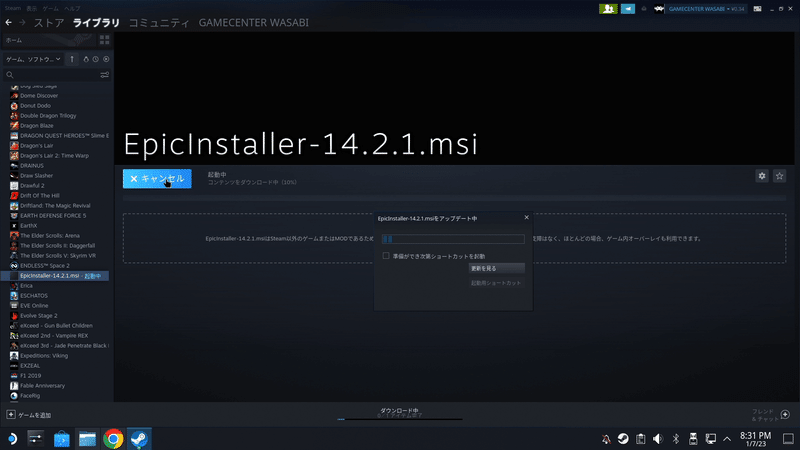Open the ゲーム menu
The width and height of the screenshot is (800, 450).
tap(51, 8)
